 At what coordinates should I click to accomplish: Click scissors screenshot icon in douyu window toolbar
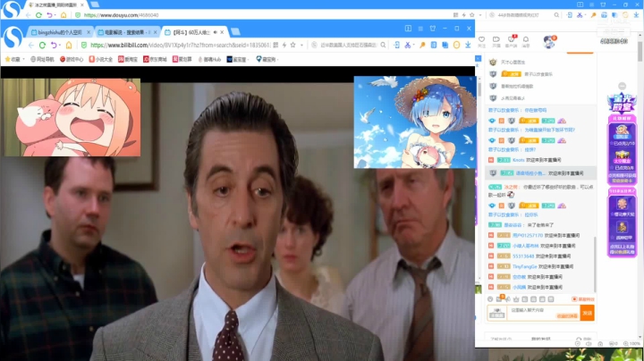click(580, 15)
